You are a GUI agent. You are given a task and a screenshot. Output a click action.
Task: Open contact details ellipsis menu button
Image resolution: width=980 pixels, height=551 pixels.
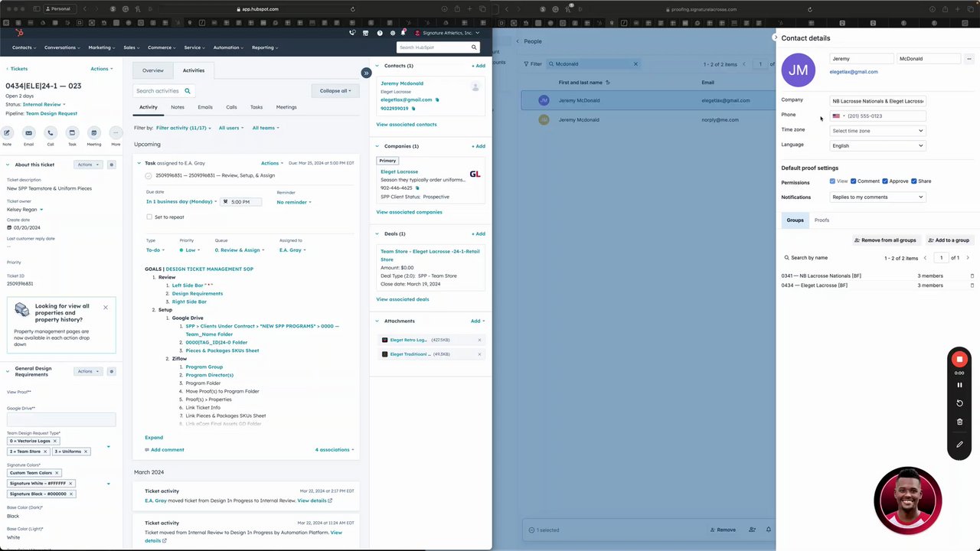(x=969, y=59)
